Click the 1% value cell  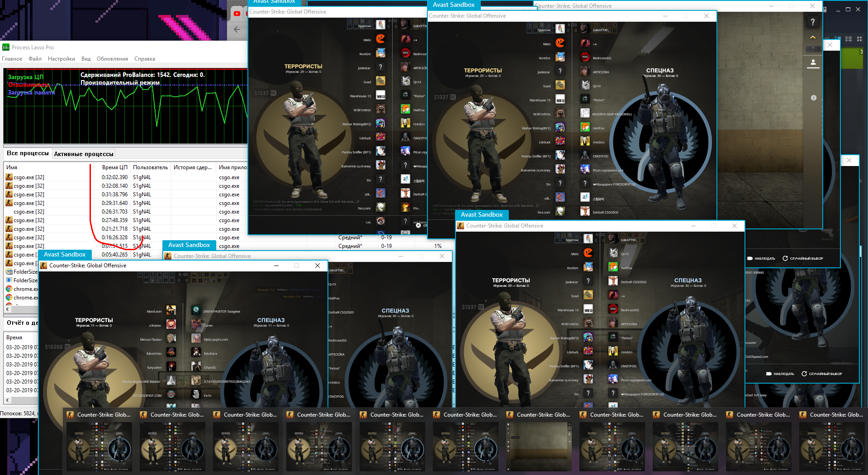[x=438, y=246]
